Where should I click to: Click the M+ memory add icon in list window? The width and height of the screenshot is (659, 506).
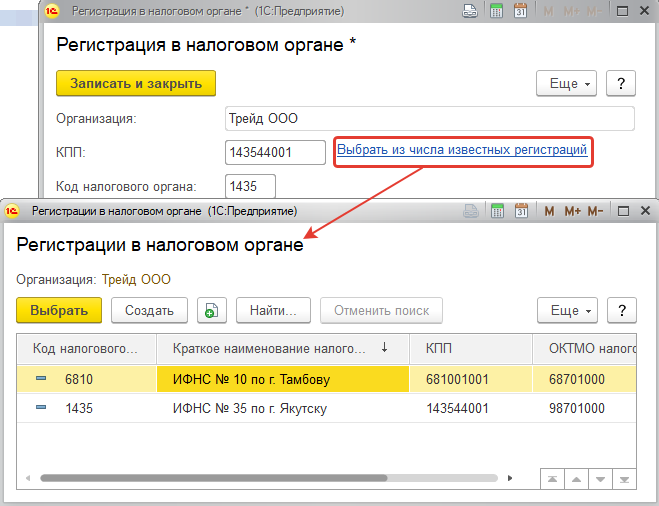point(573,211)
